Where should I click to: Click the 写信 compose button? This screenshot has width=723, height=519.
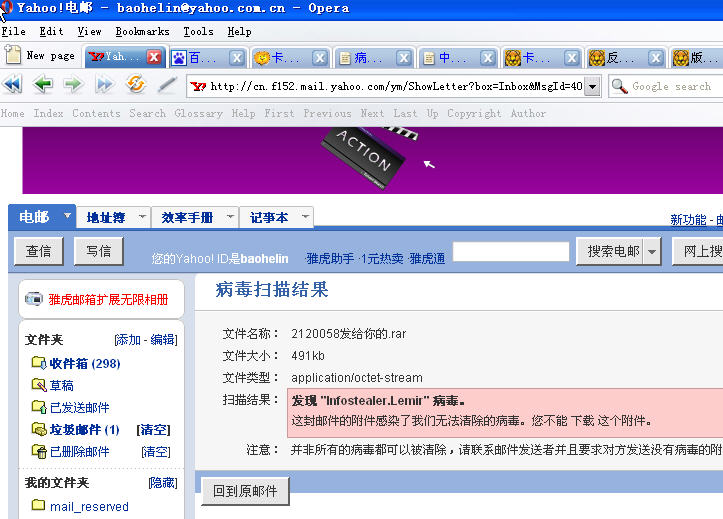(99, 251)
